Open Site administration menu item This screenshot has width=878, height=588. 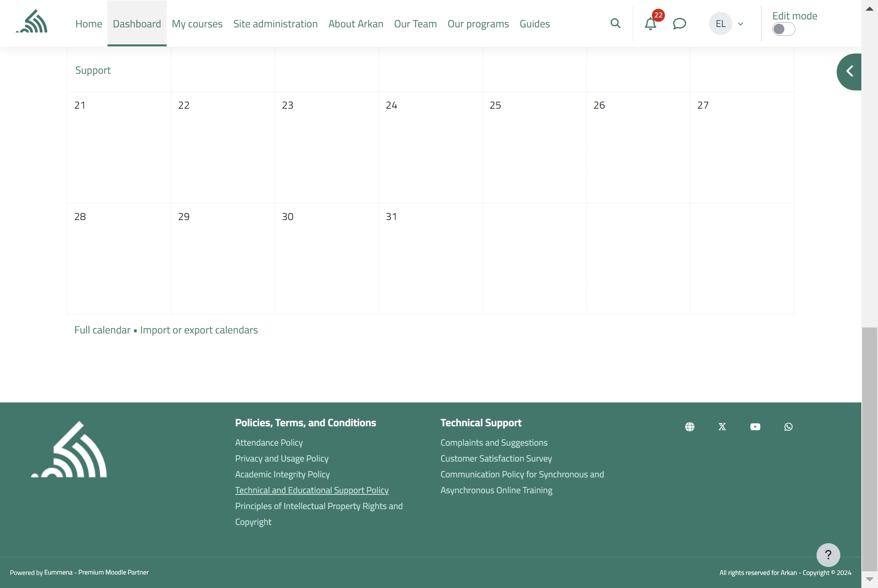click(x=275, y=24)
